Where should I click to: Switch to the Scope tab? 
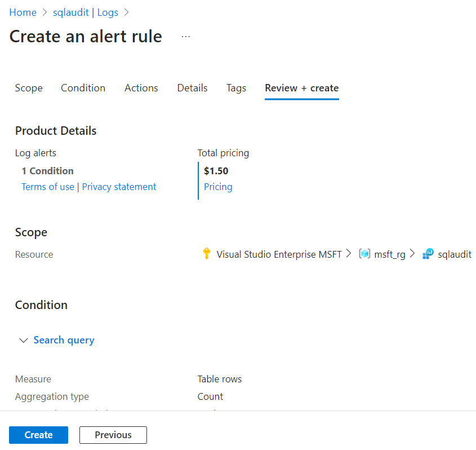[29, 88]
